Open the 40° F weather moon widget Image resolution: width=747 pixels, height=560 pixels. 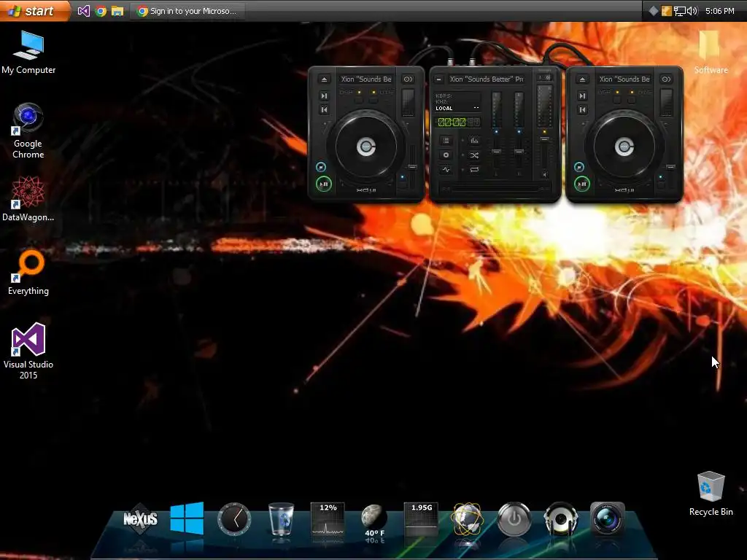pos(374,521)
